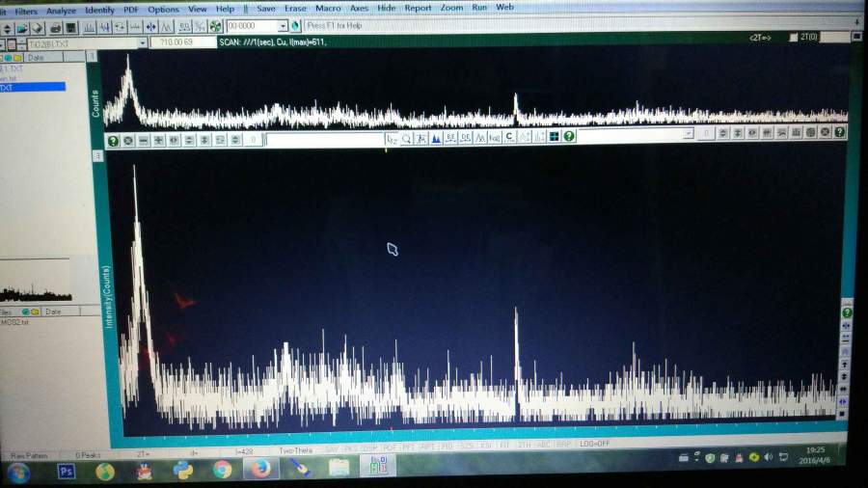
Task: Open the View menu
Action: (197, 9)
